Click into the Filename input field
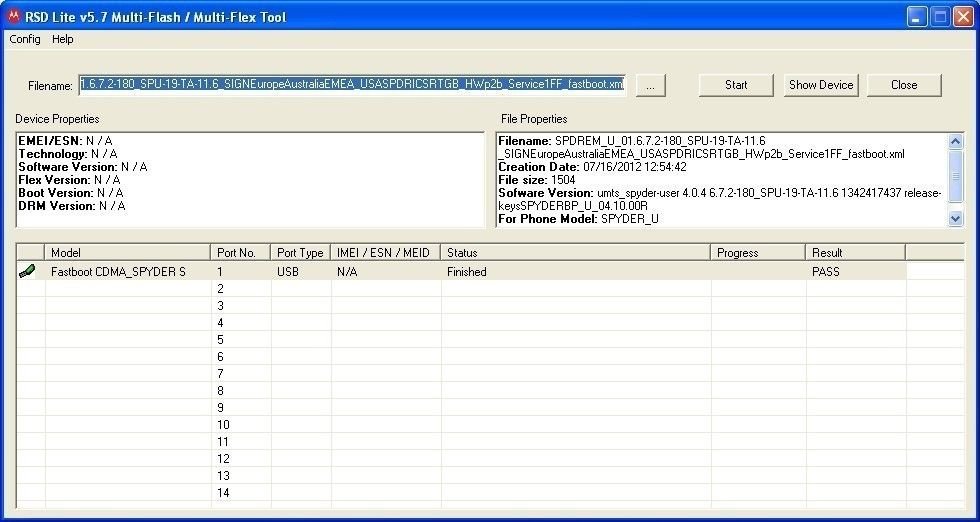Screen dimensions: 980x522 pos(352,84)
